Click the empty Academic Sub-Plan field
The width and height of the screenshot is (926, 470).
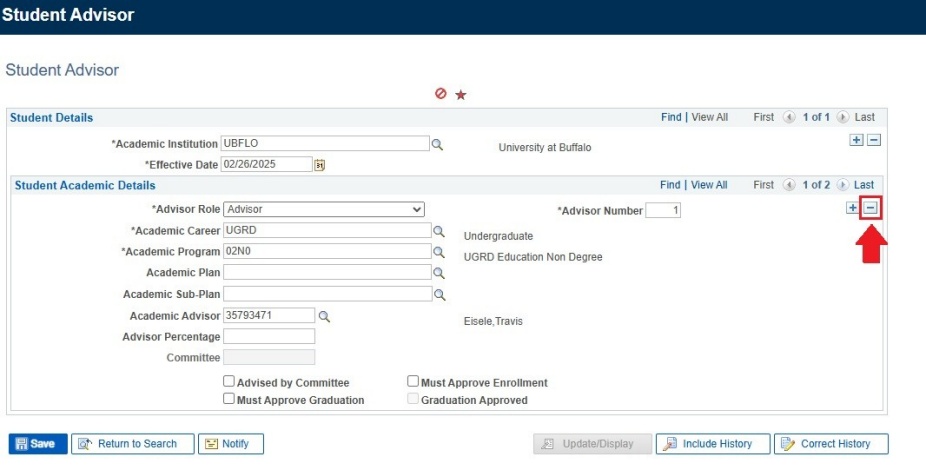click(328, 293)
